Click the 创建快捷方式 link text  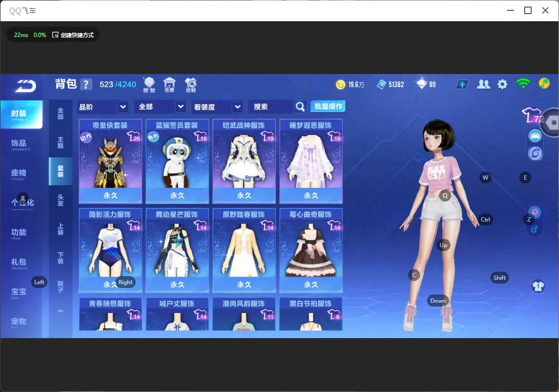click(x=77, y=35)
